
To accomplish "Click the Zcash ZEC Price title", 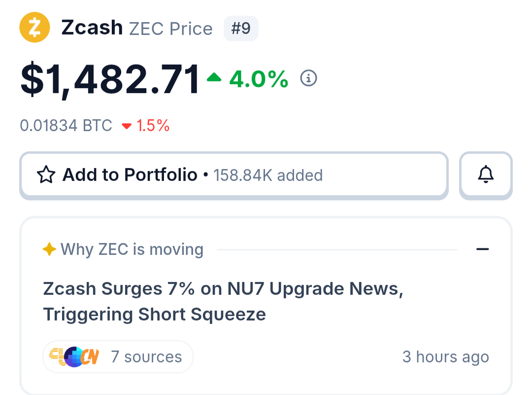I will click(x=137, y=28).
